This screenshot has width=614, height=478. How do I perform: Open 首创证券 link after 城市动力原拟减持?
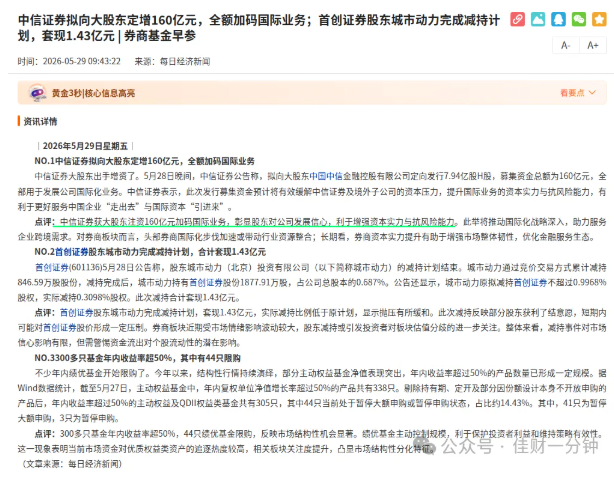coord(530,282)
